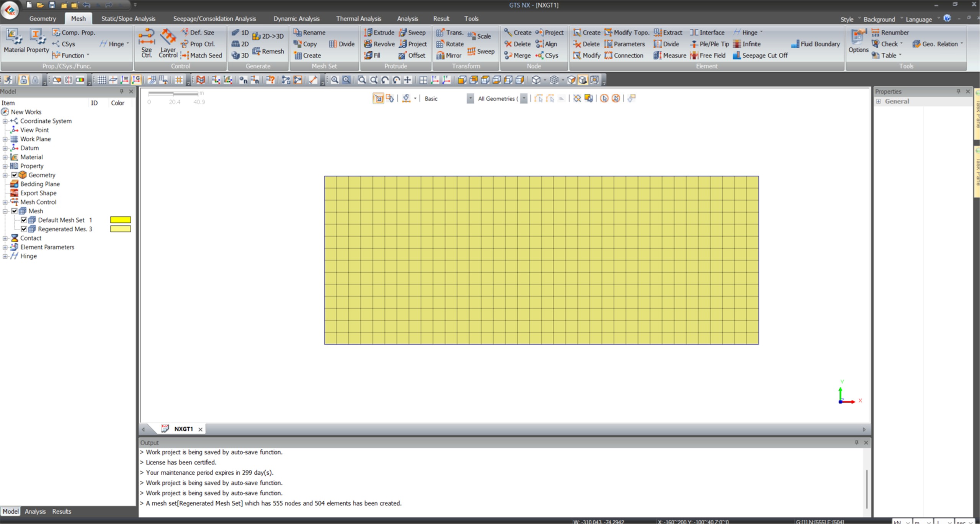Open the Property tool in the ribbon
This screenshot has height=524, width=980.
pos(38,40)
